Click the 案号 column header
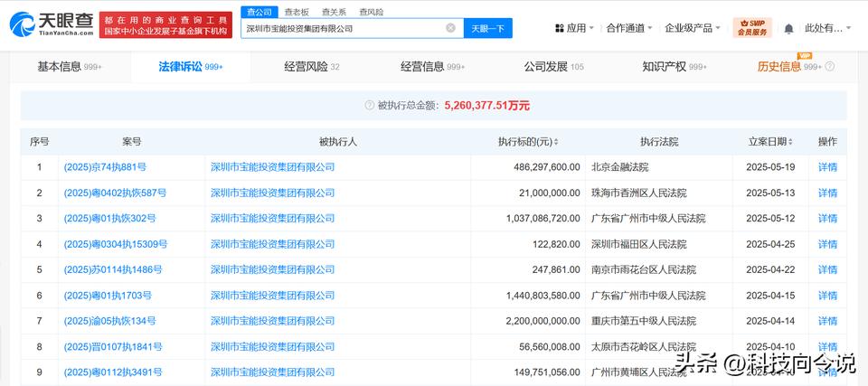The width and height of the screenshot is (868, 386). (132, 142)
